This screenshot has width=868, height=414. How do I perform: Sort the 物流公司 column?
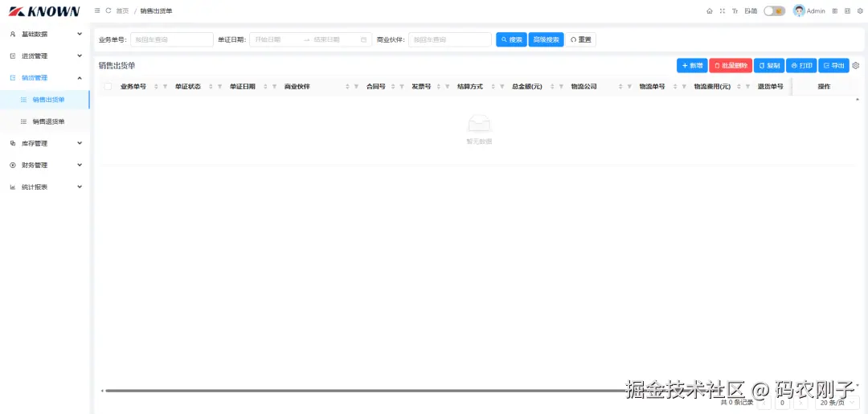click(x=620, y=87)
